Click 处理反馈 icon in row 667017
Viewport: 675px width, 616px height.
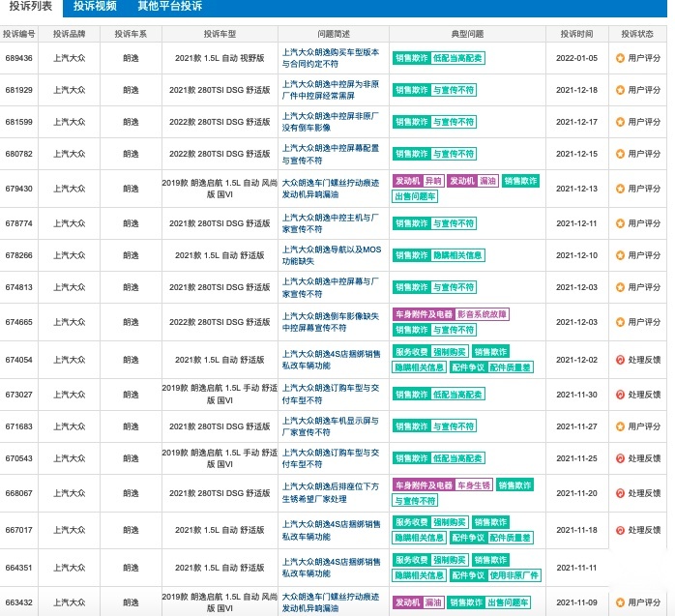(x=620, y=530)
